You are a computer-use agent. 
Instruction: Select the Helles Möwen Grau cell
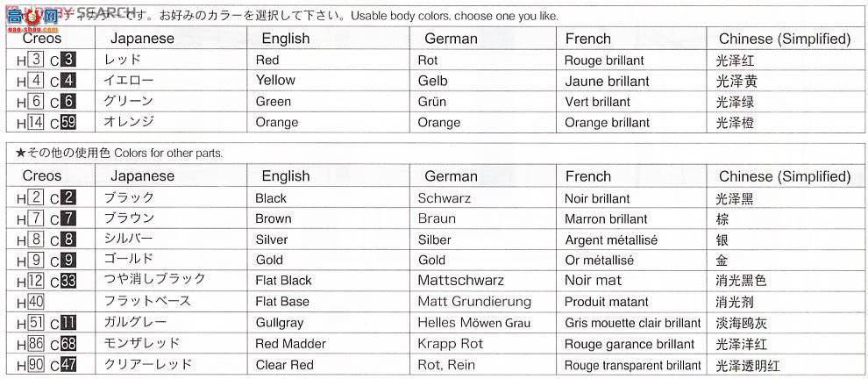[x=473, y=323]
